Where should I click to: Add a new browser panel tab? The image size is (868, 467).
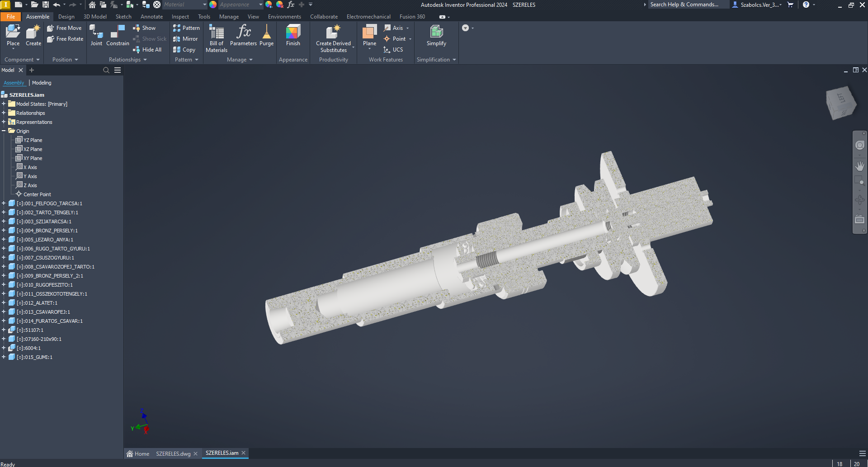coord(31,70)
